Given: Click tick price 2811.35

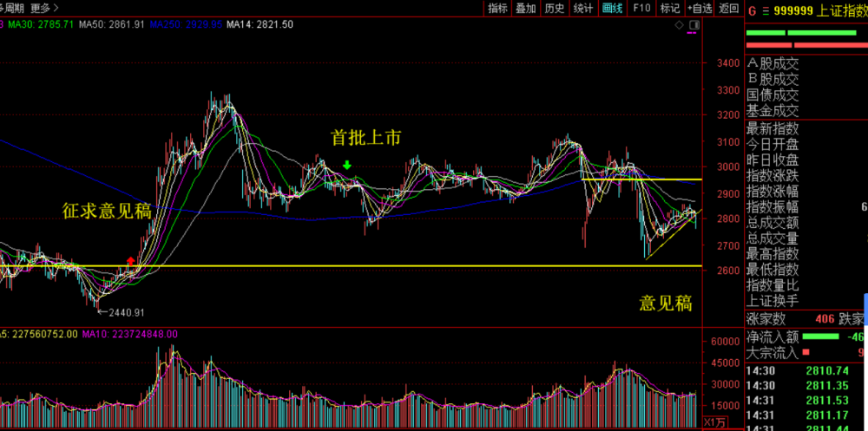Looking at the screenshot, I should click(x=827, y=386).
